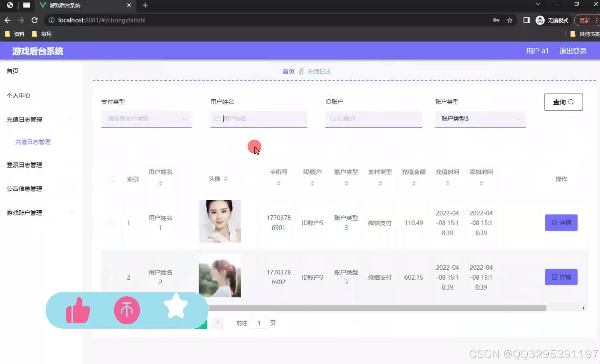Close the 游戏后台系统 browser tab
Image resolution: width=600 pixels, height=364 pixels.
pos(129,5)
